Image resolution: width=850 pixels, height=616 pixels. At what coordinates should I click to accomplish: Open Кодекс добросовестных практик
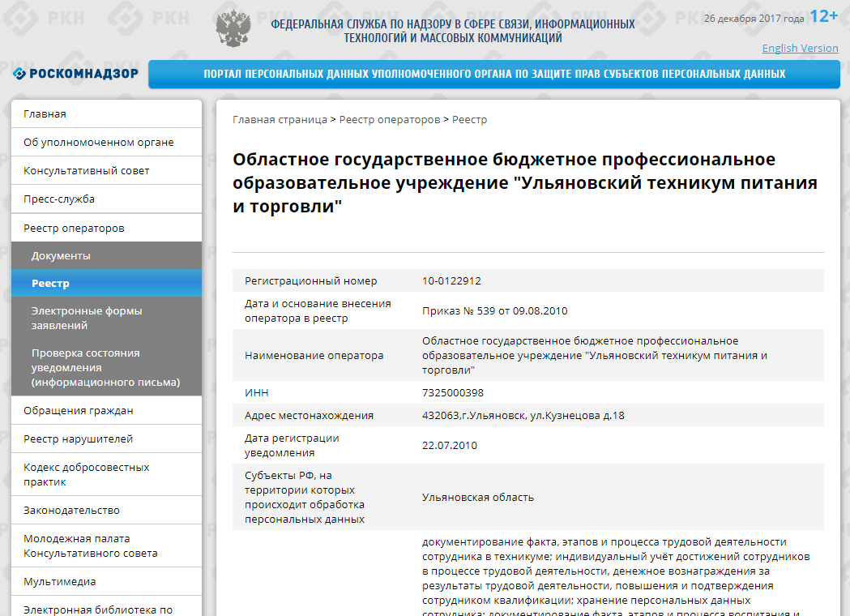point(86,474)
